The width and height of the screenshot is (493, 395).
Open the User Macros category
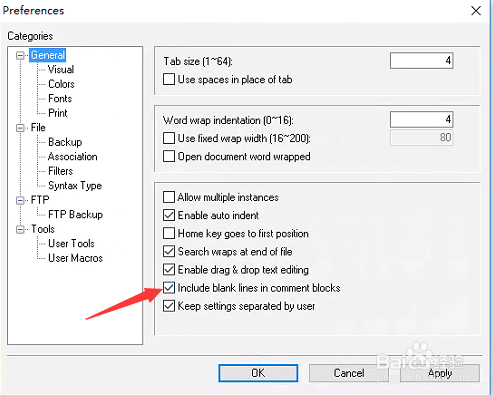(x=76, y=258)
